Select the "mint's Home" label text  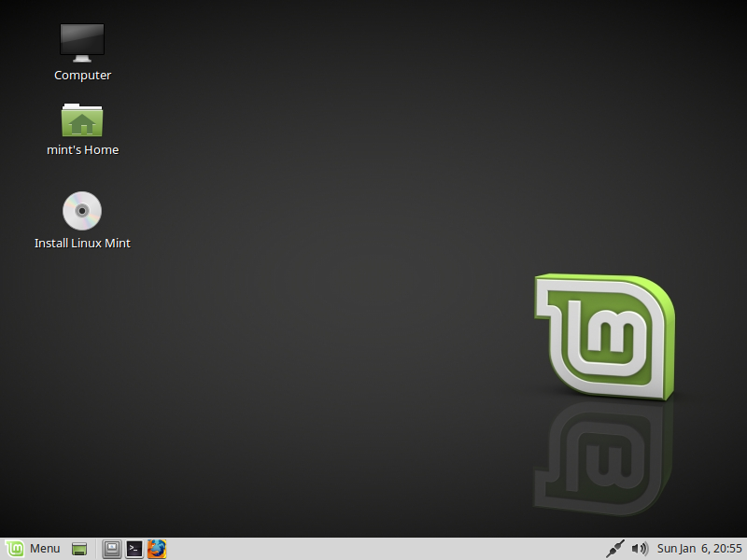click(82, 150)
